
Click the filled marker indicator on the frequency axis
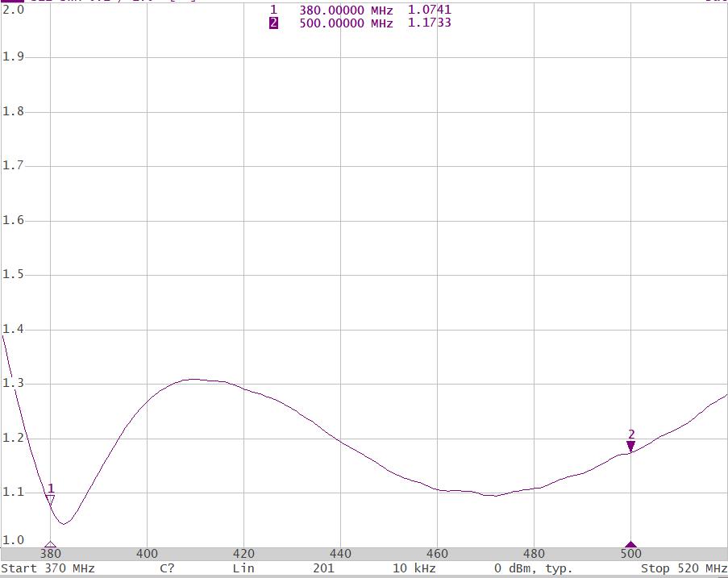630,545
